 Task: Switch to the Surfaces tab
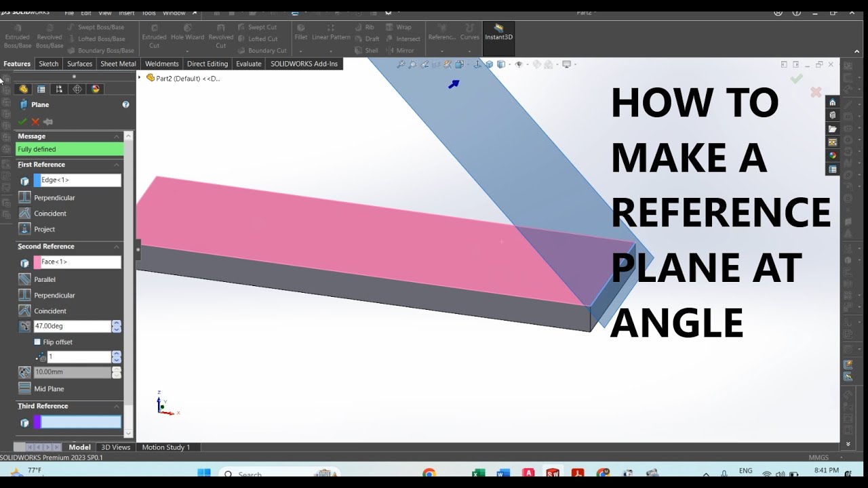[79, 64]
